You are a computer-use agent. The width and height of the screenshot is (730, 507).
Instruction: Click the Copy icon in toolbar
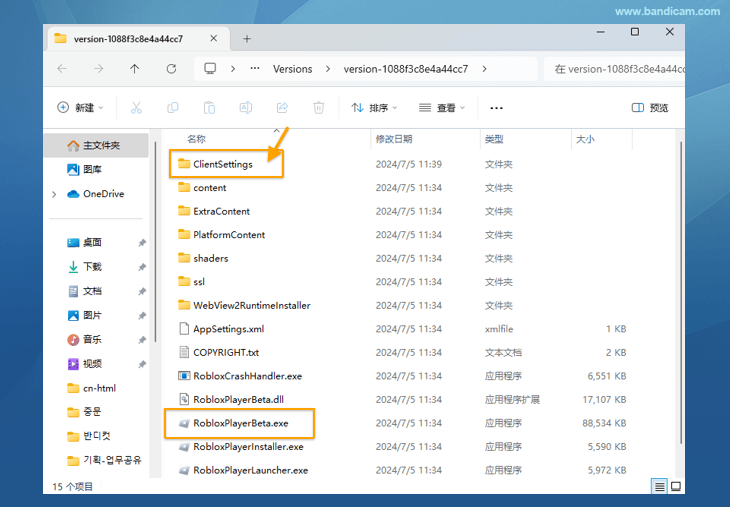(x=173, y=108)
